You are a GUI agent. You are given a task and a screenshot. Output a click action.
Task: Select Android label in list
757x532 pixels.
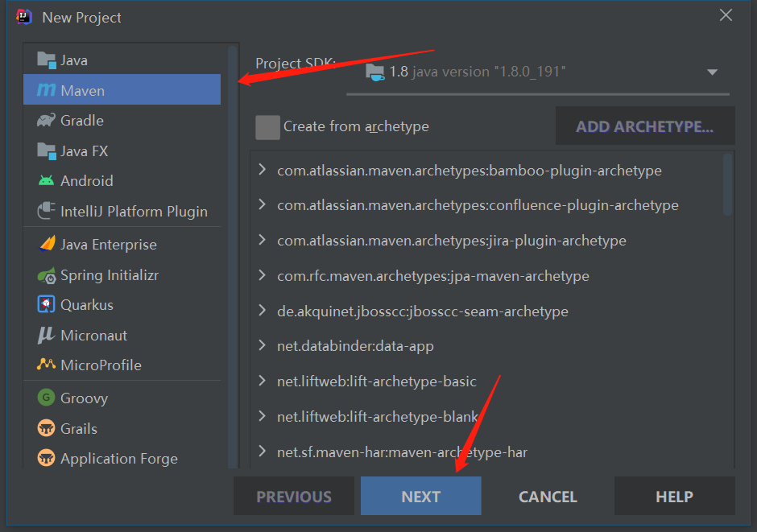[x=87, y=181]
